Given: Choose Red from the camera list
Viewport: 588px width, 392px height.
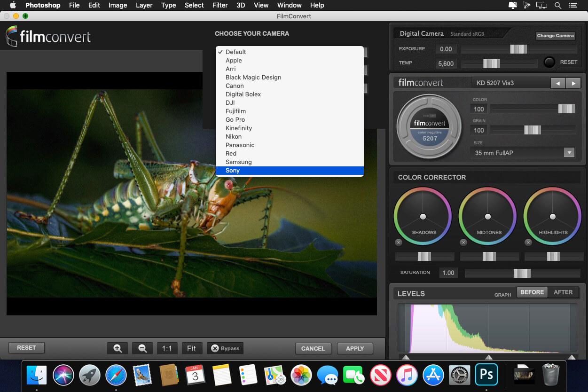Looking at the screenshot, I should tap(290, 153).
